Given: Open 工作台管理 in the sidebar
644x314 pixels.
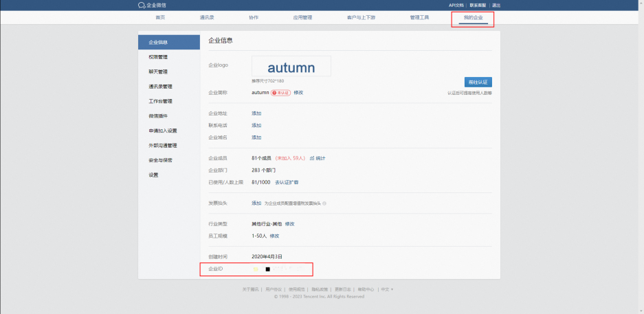Looking at the screenshot, I should [160, 101].
